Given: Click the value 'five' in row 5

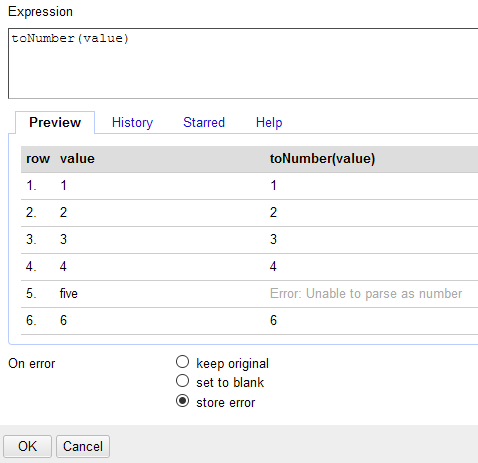Looking at the screenshot, I should (x=69, y=294).
